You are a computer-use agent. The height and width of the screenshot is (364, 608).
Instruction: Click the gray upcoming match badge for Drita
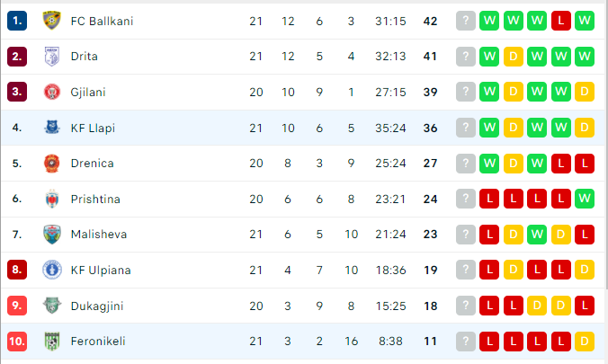click(466, 57)
